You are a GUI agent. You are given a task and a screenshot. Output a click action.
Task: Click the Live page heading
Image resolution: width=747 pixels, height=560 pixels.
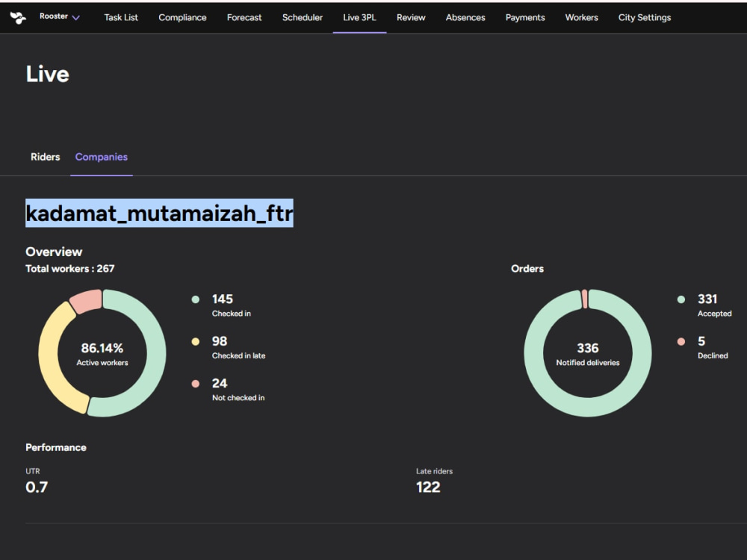(x=48, y=74)
